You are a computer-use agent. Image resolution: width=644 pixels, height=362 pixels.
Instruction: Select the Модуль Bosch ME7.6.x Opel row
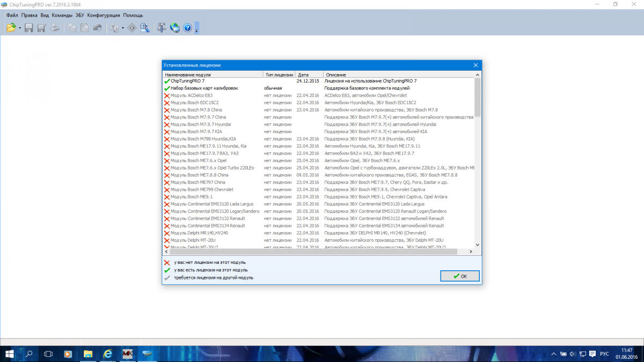click(x=319, y=160)
